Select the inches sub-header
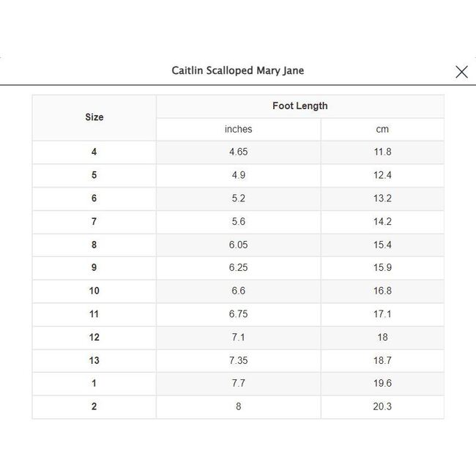This screenshot has width=476, height=476. tap(238, 130)
